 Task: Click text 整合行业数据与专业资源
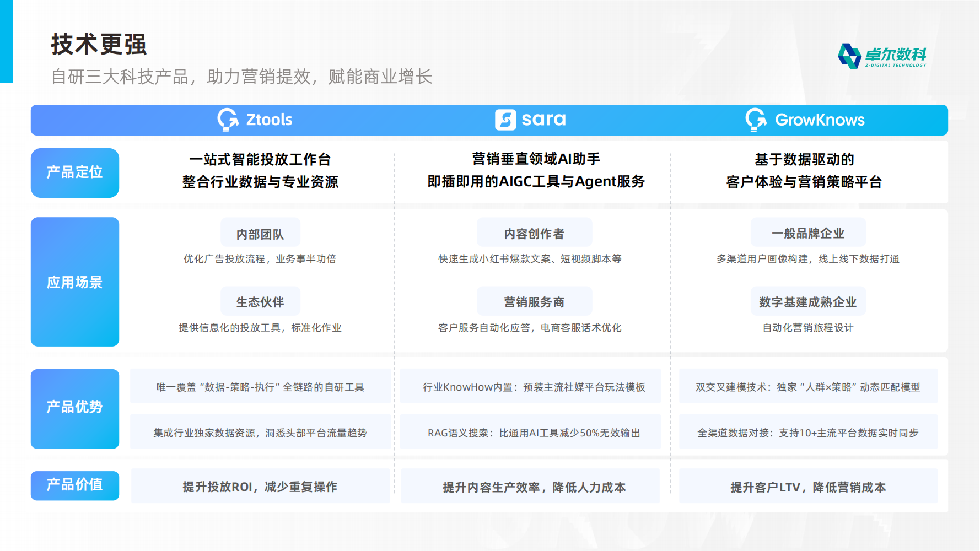(x=260, y=182)
